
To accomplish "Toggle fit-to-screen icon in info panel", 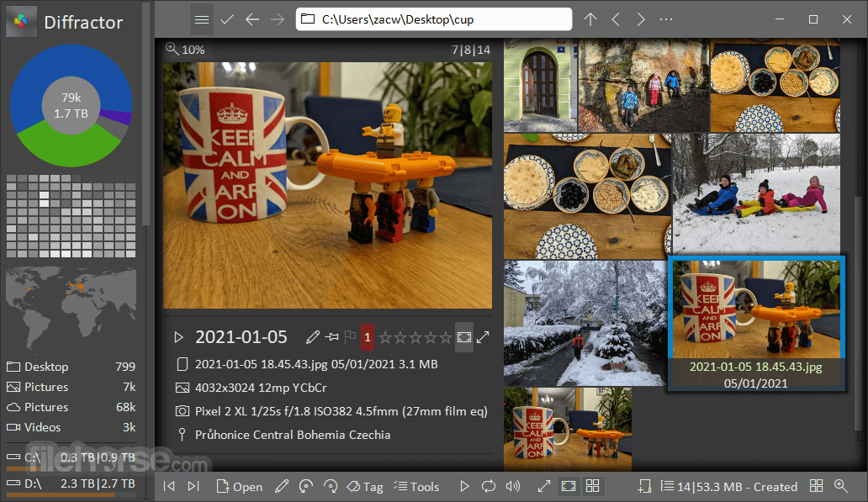I will click(x=464, y=337).
